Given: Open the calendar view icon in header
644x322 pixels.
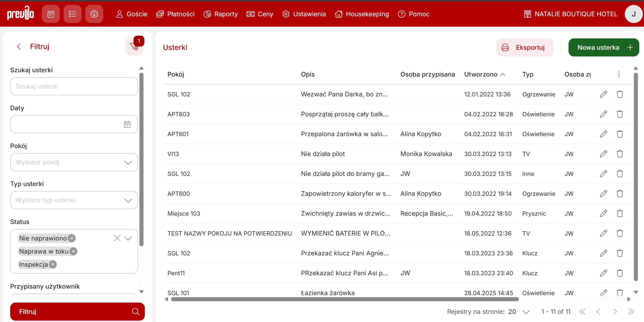Looking at the screenshot, I should [51, 14].
